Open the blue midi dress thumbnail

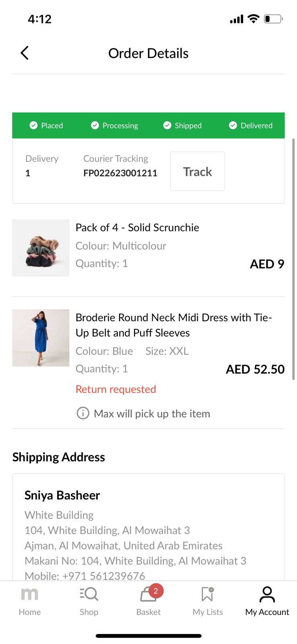click(41, 338)
